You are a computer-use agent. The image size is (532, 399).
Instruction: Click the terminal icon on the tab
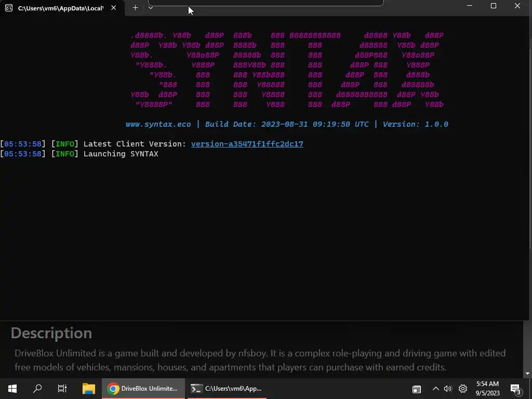click(9, 8)
